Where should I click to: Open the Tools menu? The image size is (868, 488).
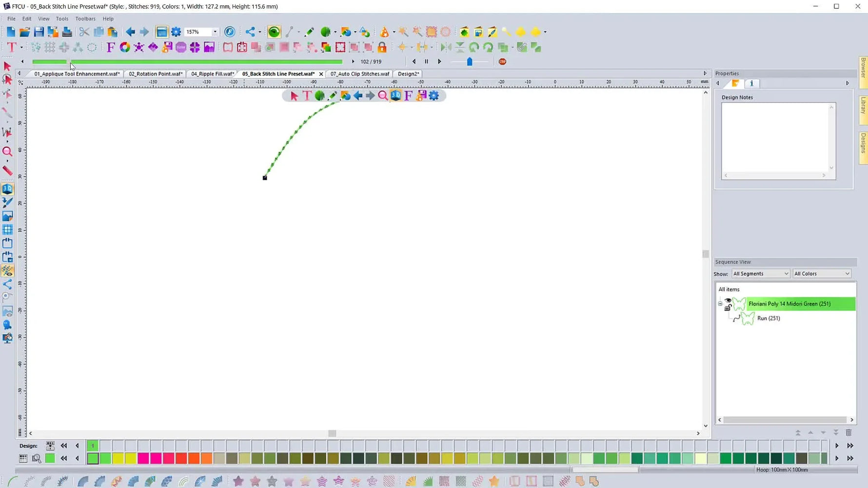tap(62, 19)
